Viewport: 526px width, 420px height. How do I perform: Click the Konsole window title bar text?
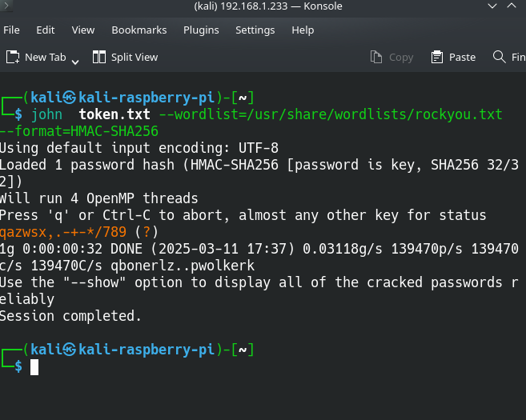point(268,6)
